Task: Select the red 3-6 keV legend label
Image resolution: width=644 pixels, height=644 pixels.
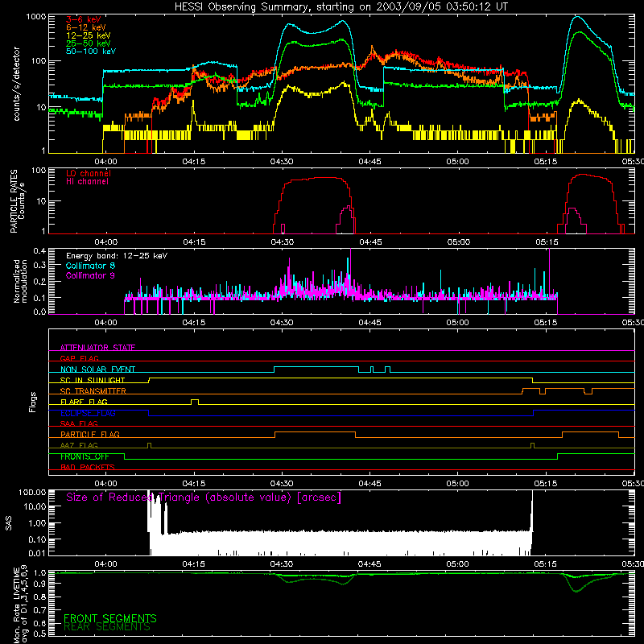Action: point(84,19)
